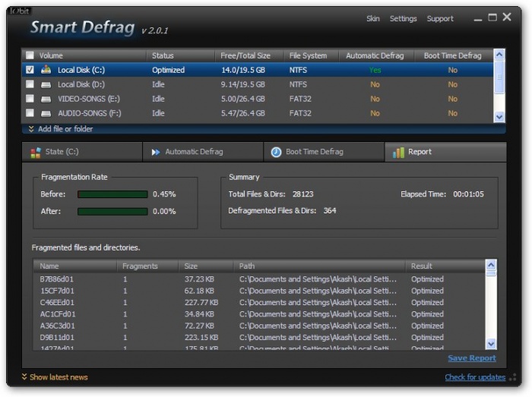
Task: Click the fragmented files list scroll-up arrow
Action: [491, 265]
